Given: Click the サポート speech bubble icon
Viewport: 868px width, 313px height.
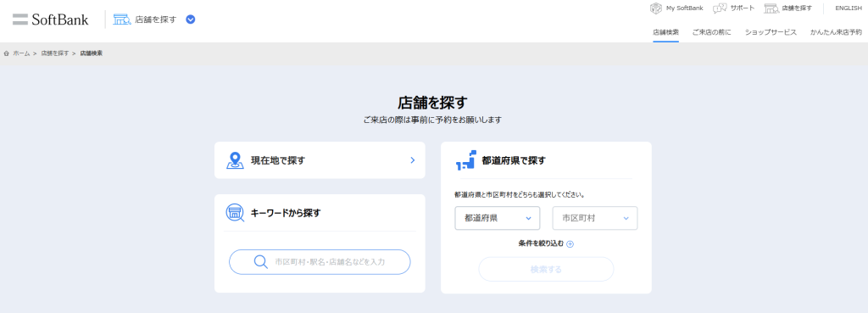Looking at the screenshot, I should [720, 8].
